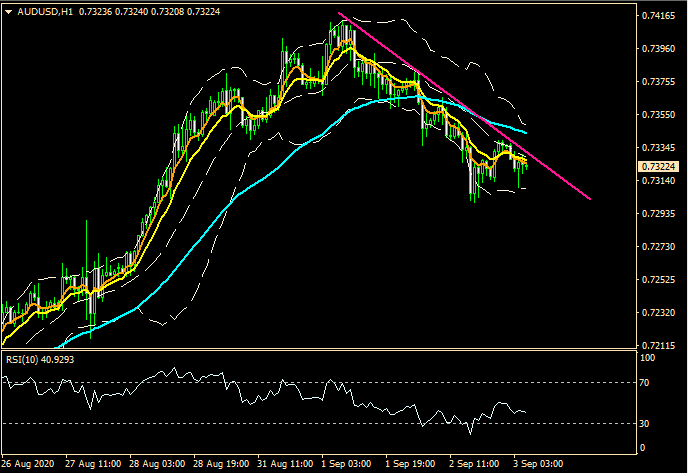Click the 0.72730 price axis label
688x473 pixels.
657,247
